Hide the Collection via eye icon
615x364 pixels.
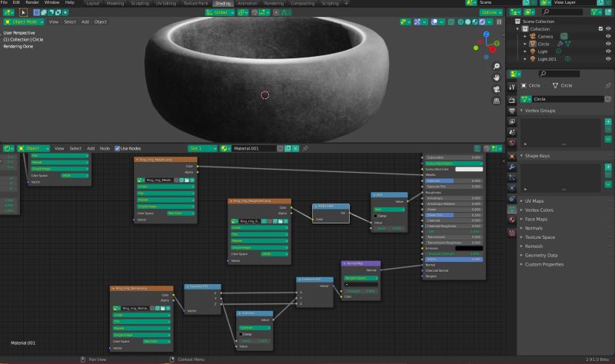(608, 28)
